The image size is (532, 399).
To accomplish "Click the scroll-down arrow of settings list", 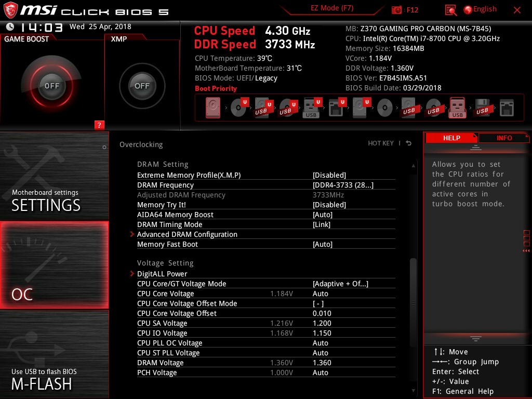I will click(413, 391).
